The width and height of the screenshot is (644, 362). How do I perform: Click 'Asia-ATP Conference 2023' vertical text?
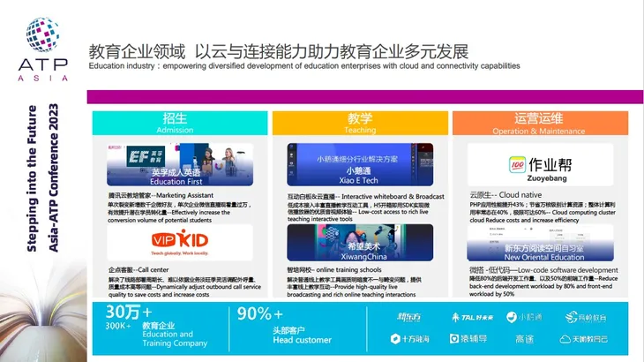(54, 177)
